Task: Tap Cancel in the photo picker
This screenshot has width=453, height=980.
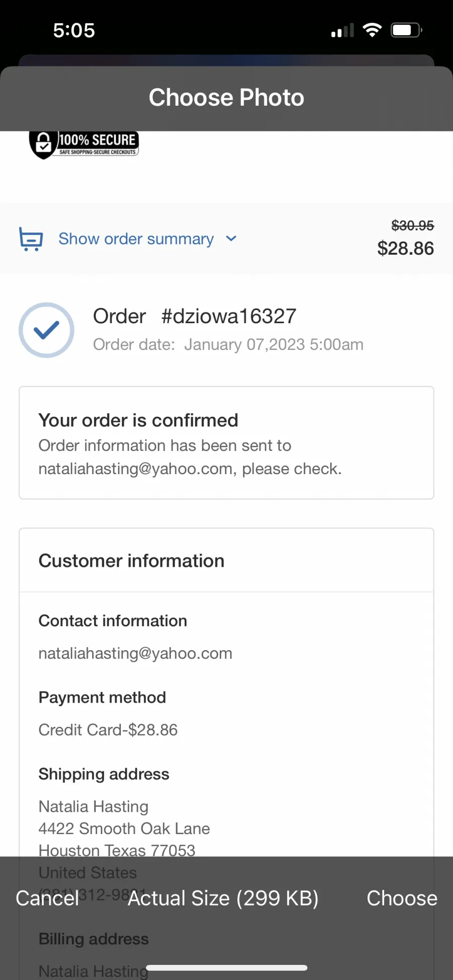Action: 47,898
